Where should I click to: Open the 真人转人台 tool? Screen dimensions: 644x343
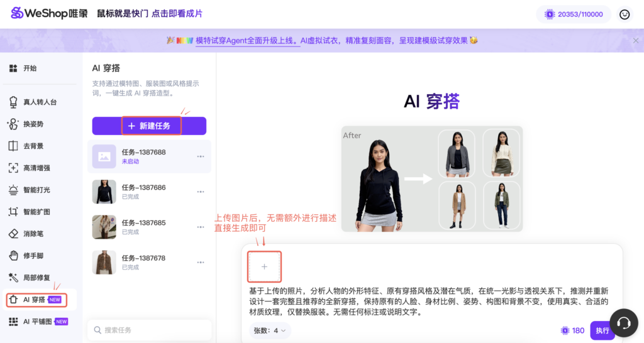click(x=39, y=102)
